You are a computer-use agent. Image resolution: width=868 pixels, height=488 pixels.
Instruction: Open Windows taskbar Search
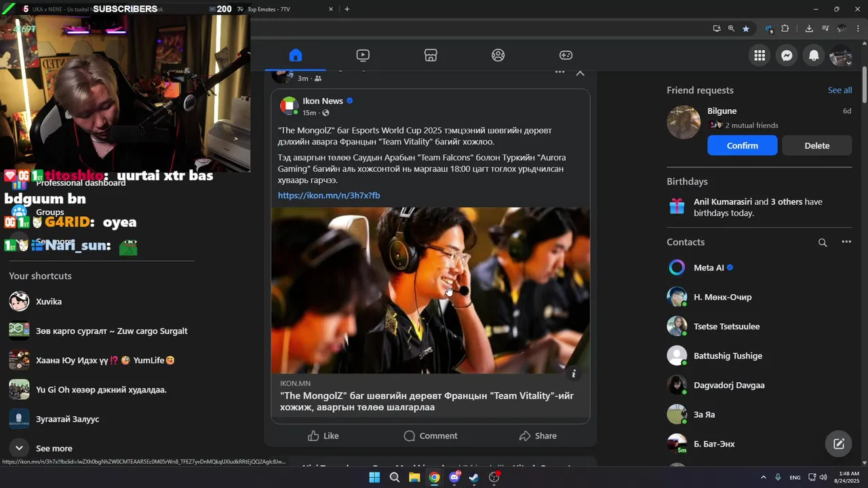tap(394, 477)
